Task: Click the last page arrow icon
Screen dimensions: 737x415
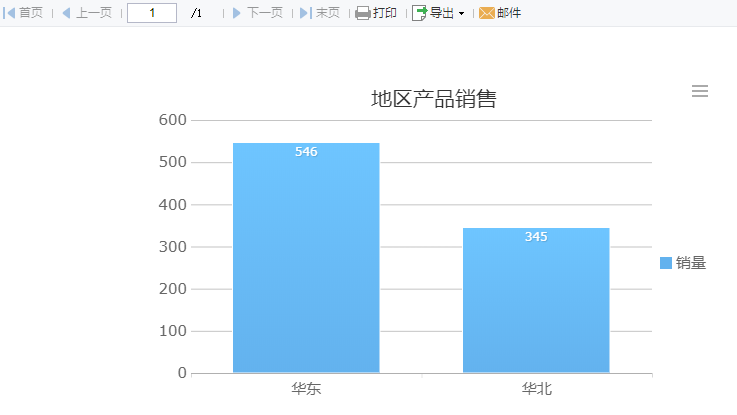Action: click(x=306, y=13)
